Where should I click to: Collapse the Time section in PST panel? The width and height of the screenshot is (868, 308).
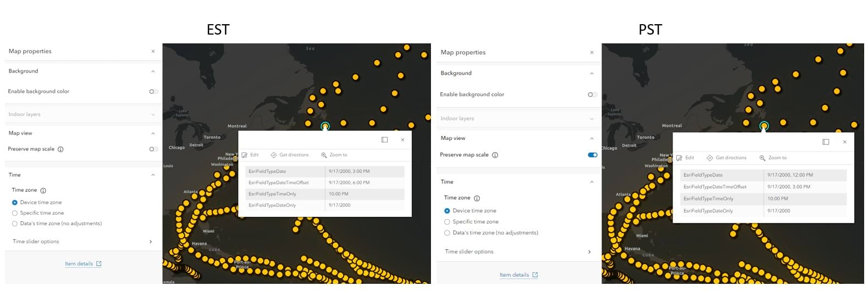[x=591, y=182]
